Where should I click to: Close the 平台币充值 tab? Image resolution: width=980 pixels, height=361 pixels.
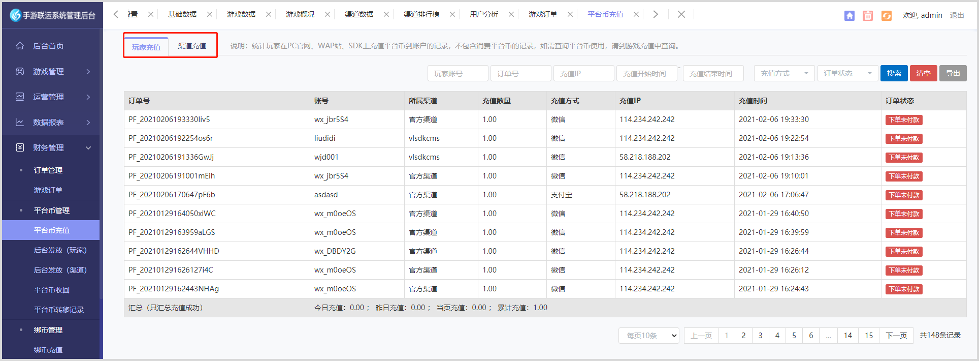636,14
